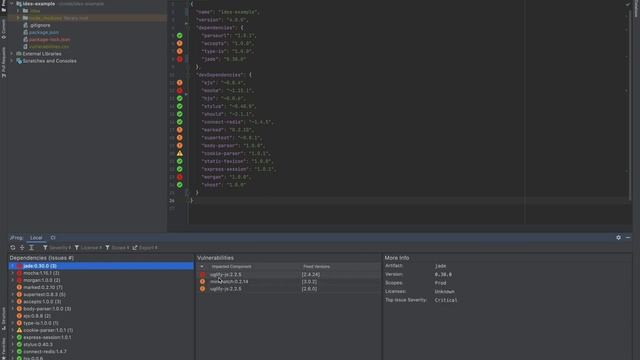Screen dimensions: 640x360
Task: Expand the body-parser:1.0.0 dependency node
Action: pos(13,309)
